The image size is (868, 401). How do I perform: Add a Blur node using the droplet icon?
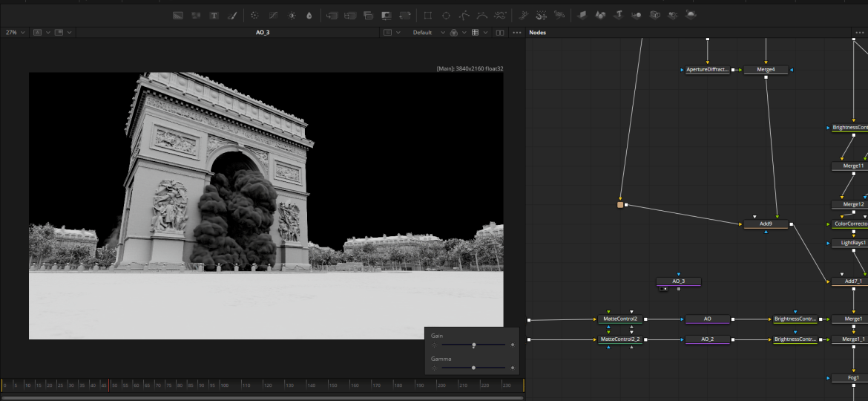click(309, 15)
